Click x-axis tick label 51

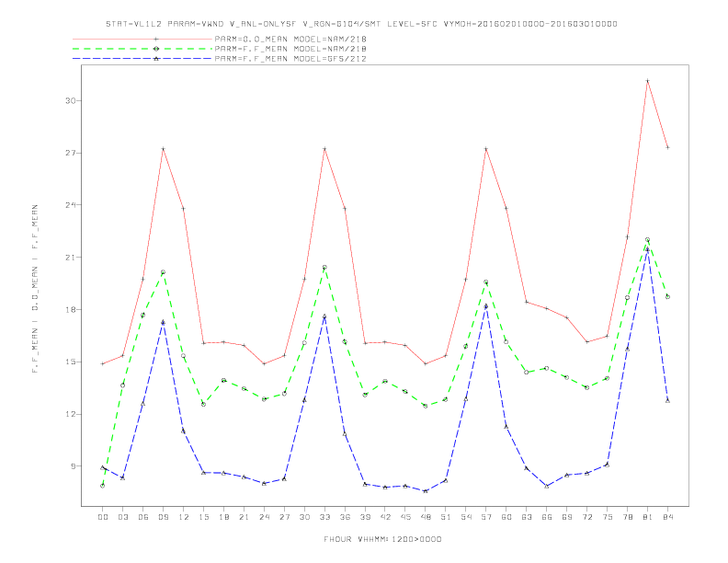(x=446, y=517)
